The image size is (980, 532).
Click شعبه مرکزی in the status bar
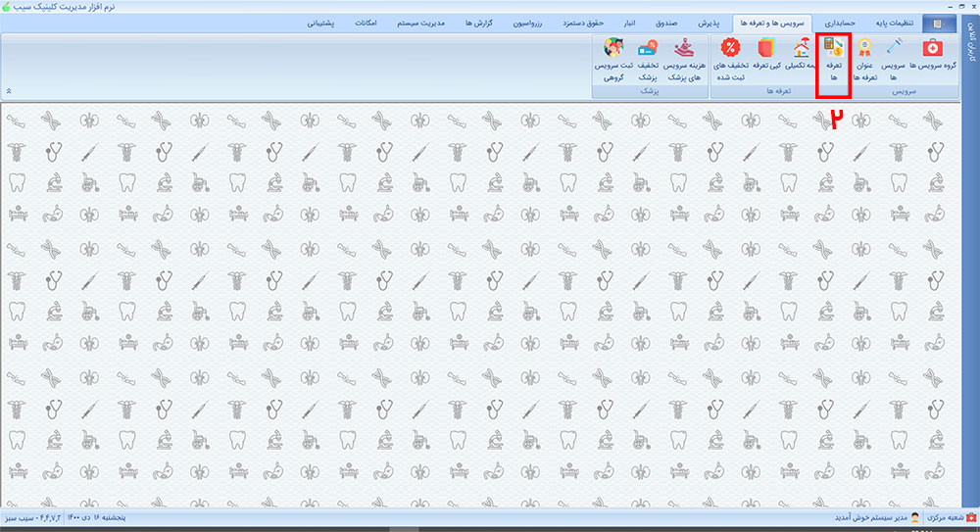pos(946,516)
